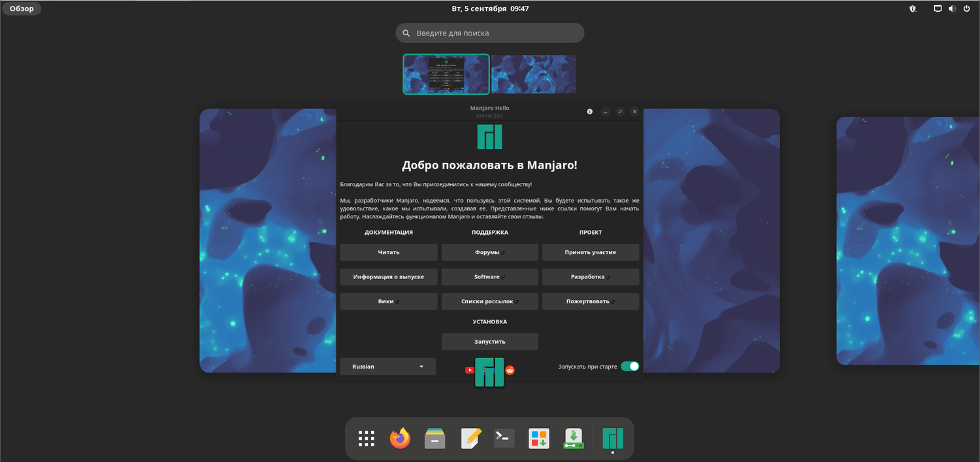Launch the Manjaro installer dock icon
The height and width of the screenshot is (462, 980).
pos(573,438)
